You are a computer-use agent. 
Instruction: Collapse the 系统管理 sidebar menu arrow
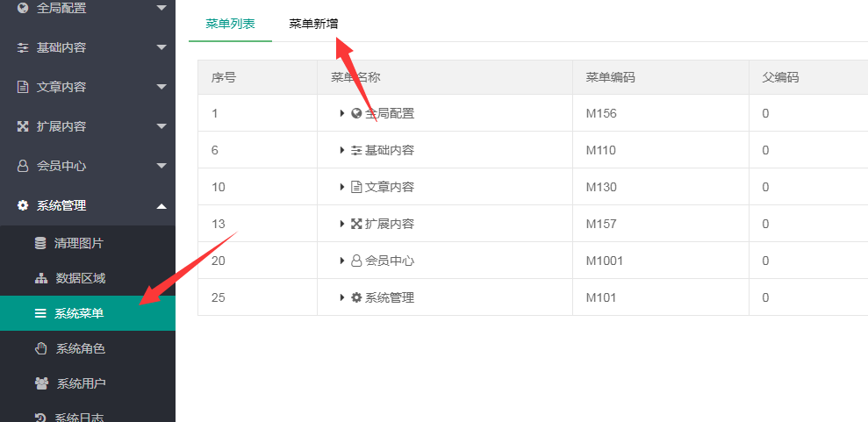click(161, 205)
